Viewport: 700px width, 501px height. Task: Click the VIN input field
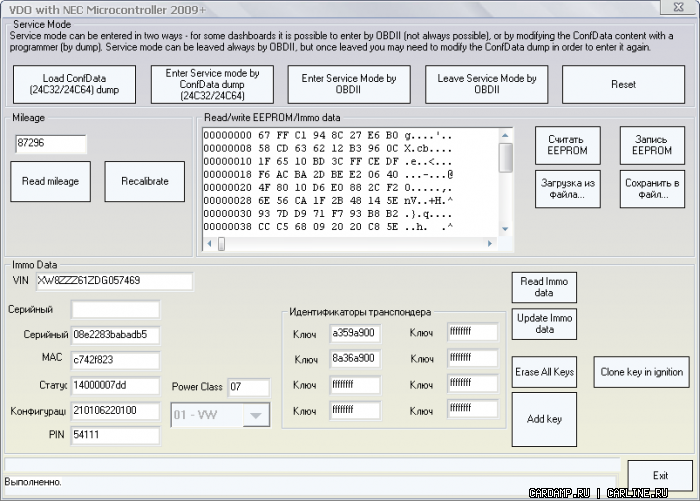pyautogui.click(x=114, y=281)
